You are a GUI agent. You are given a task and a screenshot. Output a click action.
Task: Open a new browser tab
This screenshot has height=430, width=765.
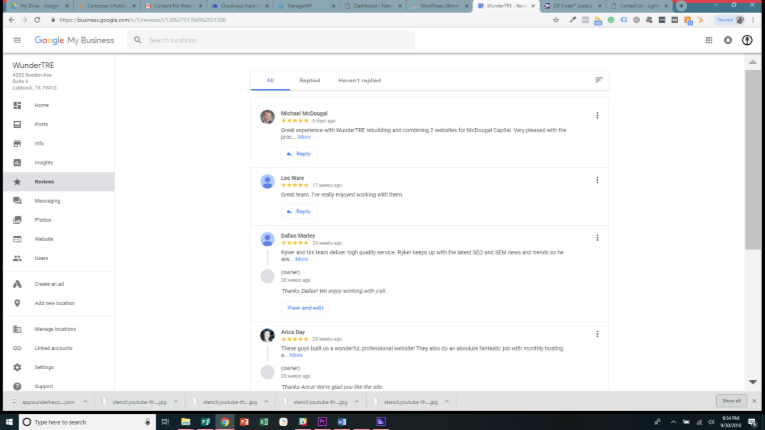tap(682, 6)
